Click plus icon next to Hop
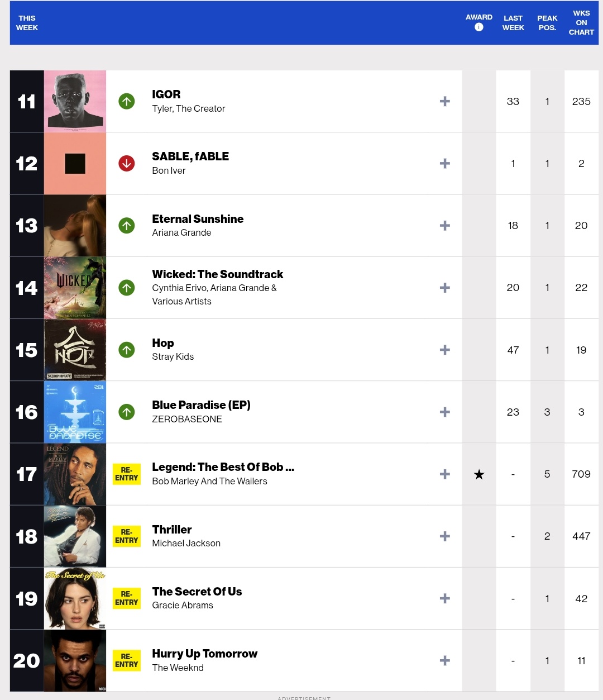The height and width of the screenshot is (700, 603). coord(444,350)
